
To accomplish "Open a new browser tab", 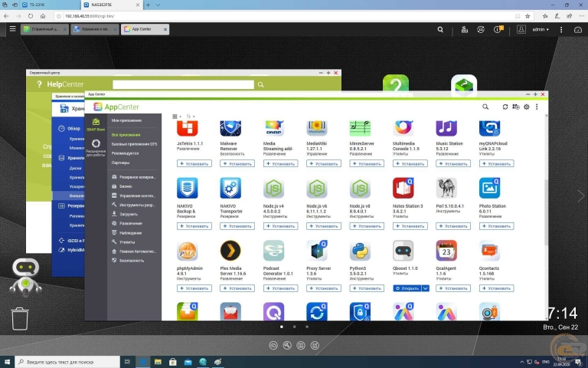I will pos(148,5).
